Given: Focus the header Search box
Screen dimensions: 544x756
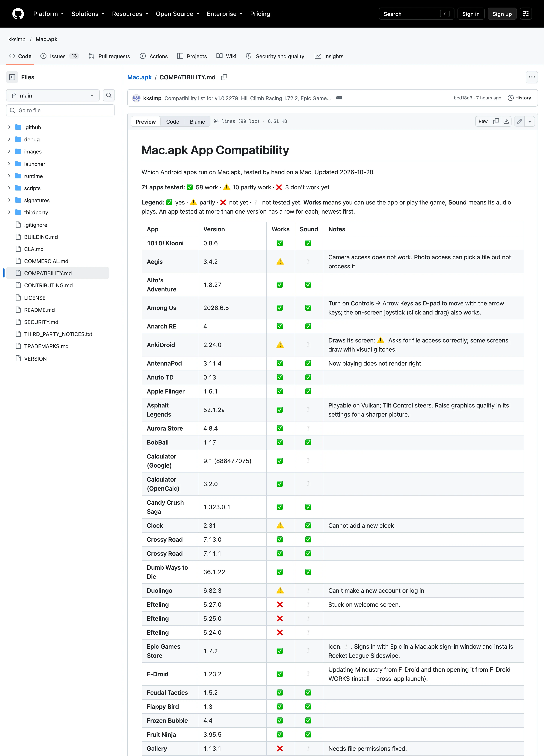Looking at the screenshot, I should pos(416,14).
